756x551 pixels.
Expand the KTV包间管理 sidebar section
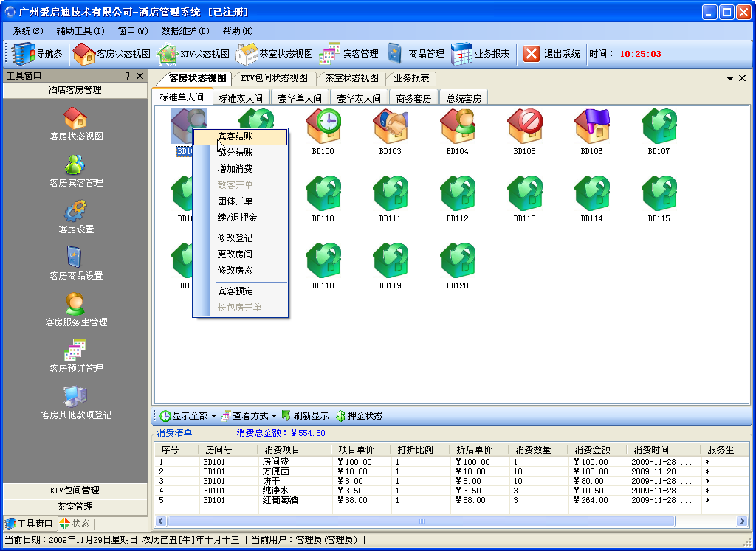[x=75, y=491]
